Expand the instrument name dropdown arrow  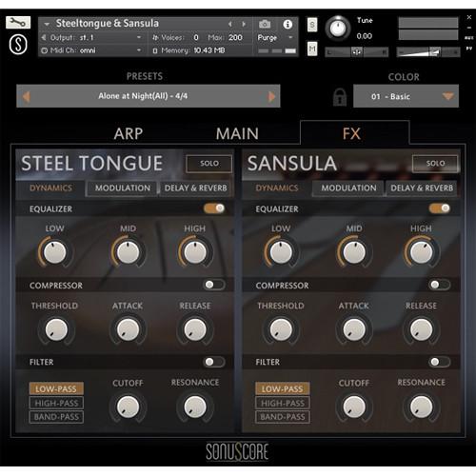pyautogui.click(x=47, y=24)
